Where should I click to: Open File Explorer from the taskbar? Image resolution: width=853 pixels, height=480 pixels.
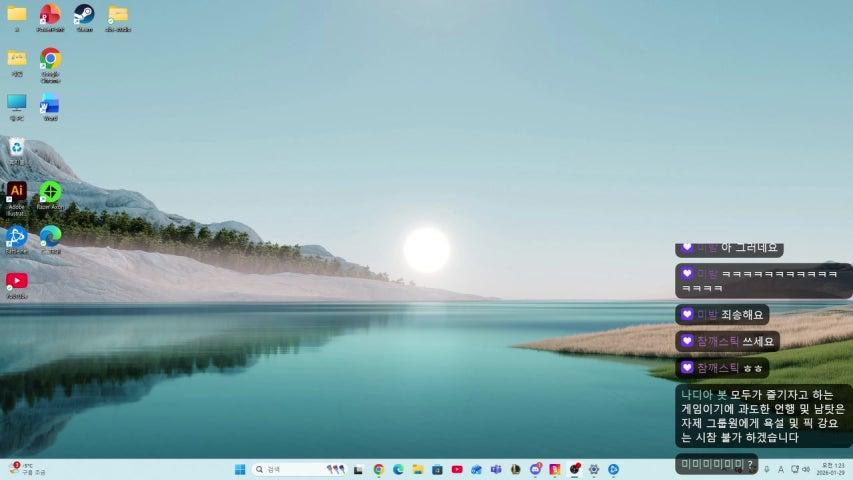coord(418,469)
